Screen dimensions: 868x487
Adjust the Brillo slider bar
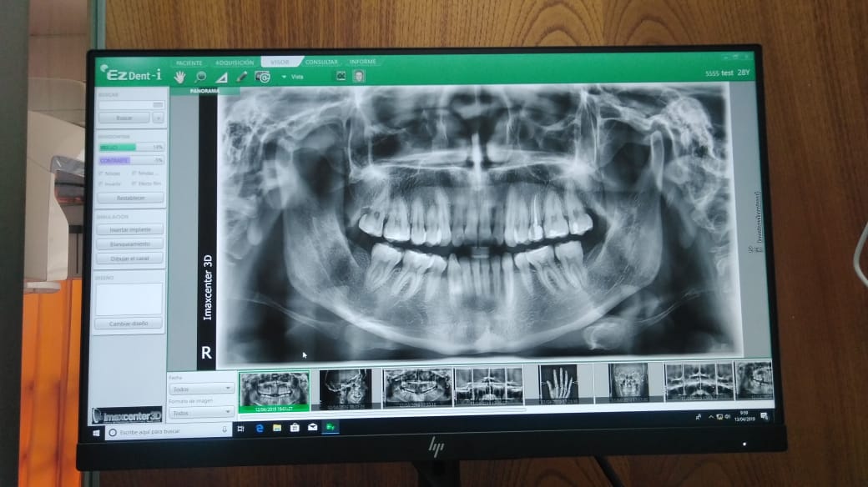click(130, 147)
